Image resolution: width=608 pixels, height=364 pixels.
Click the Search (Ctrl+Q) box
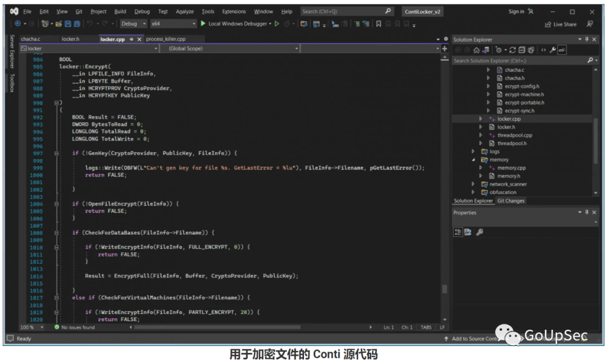click(347, 12)
